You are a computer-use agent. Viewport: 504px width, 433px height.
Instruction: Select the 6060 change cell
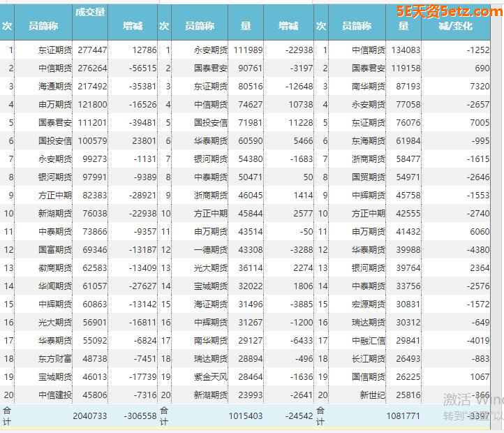pos(480,232)
